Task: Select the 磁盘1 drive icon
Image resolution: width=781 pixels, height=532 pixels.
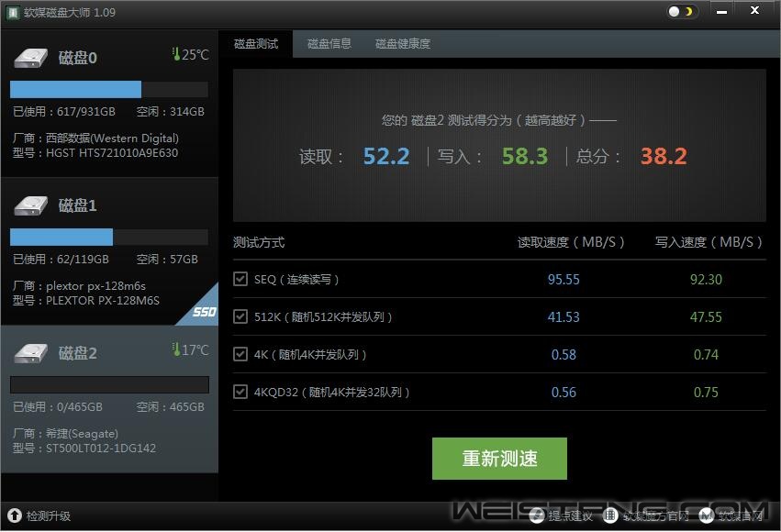Action: [x=31, y=205]
